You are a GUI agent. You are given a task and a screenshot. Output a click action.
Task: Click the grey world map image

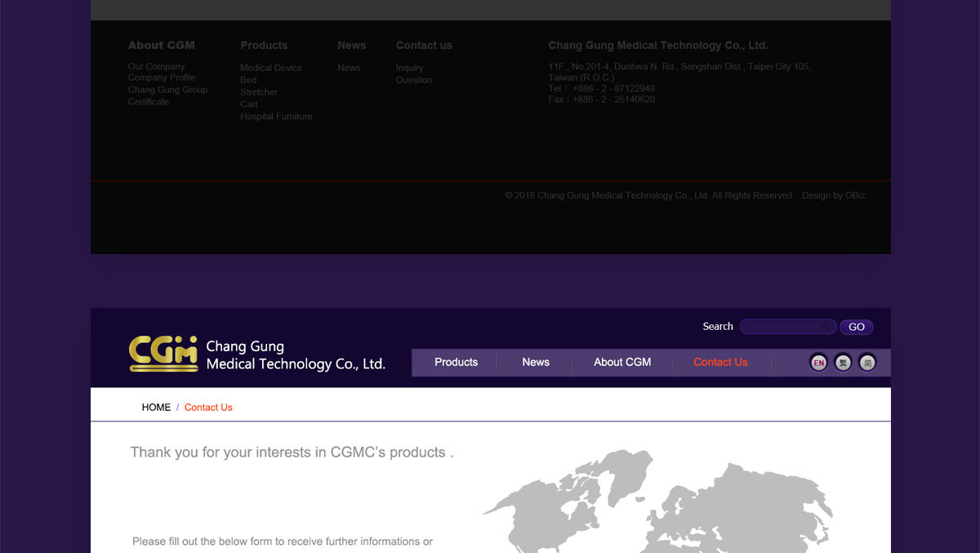[x=658, y=501]
